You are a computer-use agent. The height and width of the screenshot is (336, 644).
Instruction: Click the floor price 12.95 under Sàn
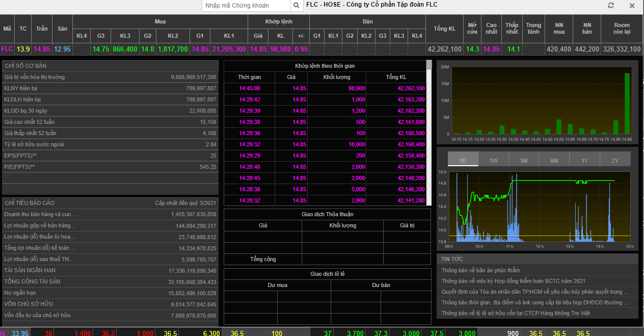pyautogui.click(x=62, y=49)
